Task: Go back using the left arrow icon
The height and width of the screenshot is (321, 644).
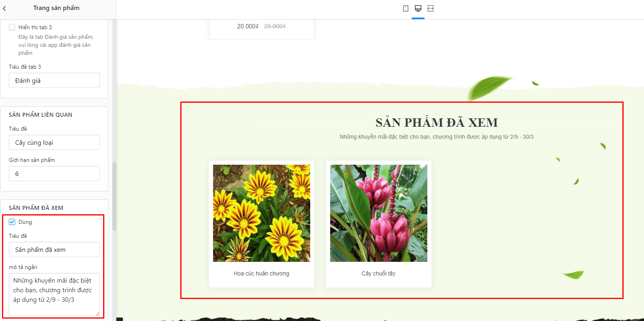Action: point(4,8)
